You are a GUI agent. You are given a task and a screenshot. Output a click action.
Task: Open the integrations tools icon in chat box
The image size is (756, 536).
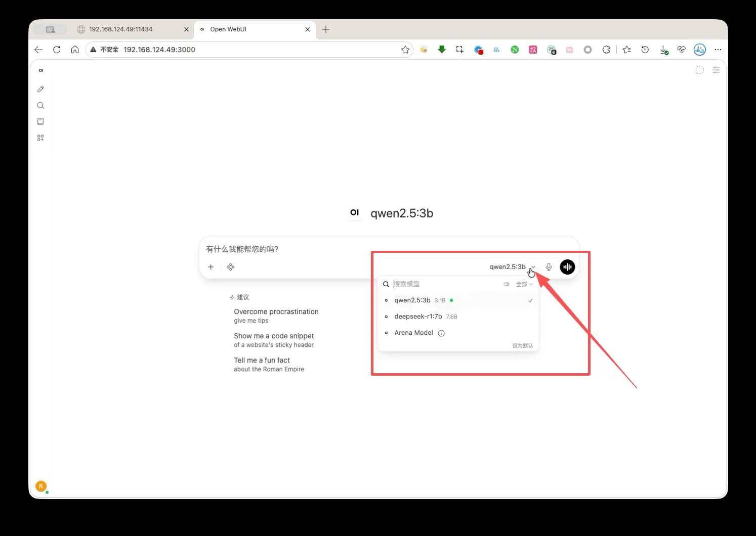coord(231,267)
